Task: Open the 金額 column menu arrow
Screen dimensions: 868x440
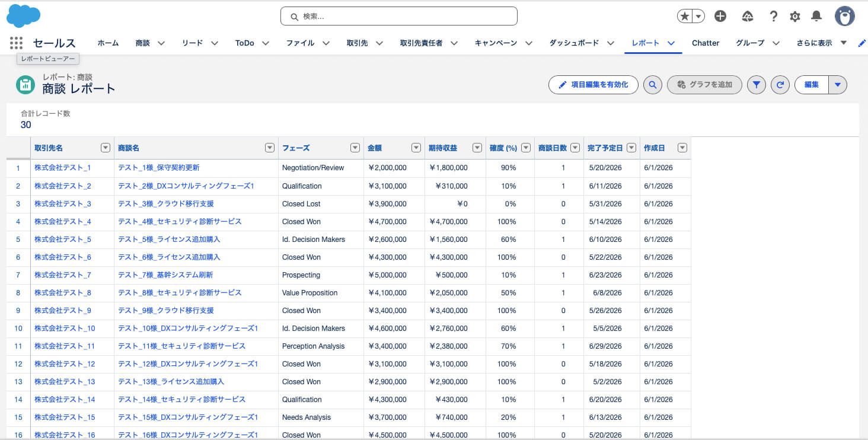Action: click(x=416, y=148)
